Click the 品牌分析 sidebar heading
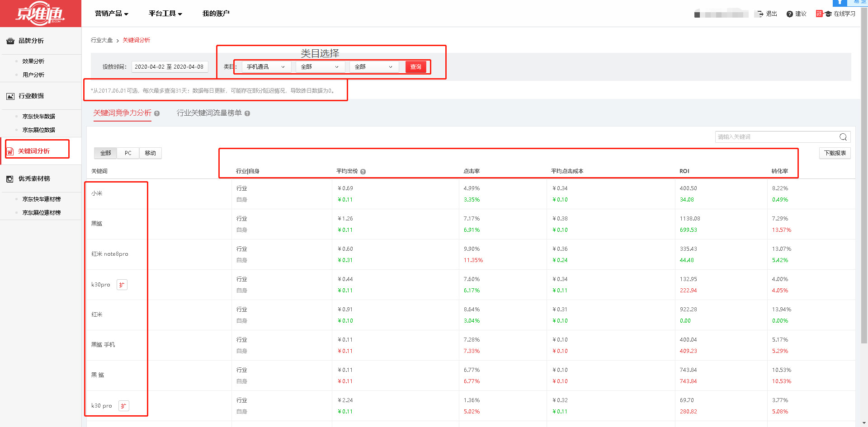The height and width of the screenshot is (427, 868). (x=31, y=41)
